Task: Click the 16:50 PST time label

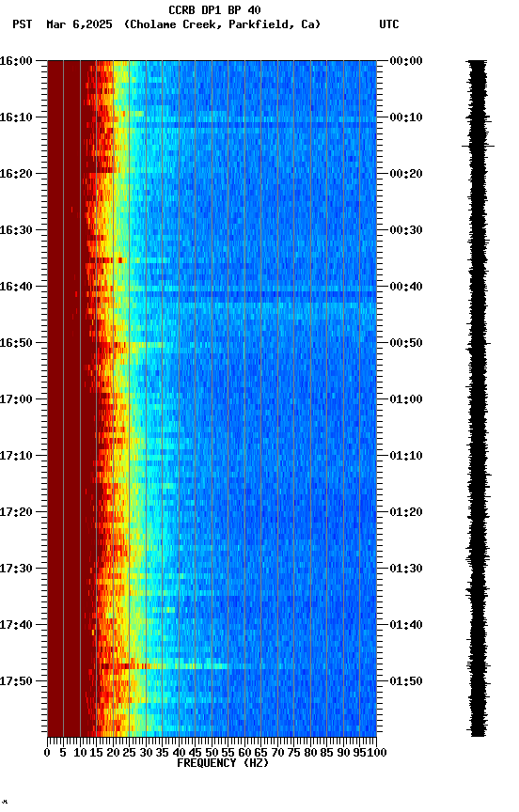Action: click(16, 343)
